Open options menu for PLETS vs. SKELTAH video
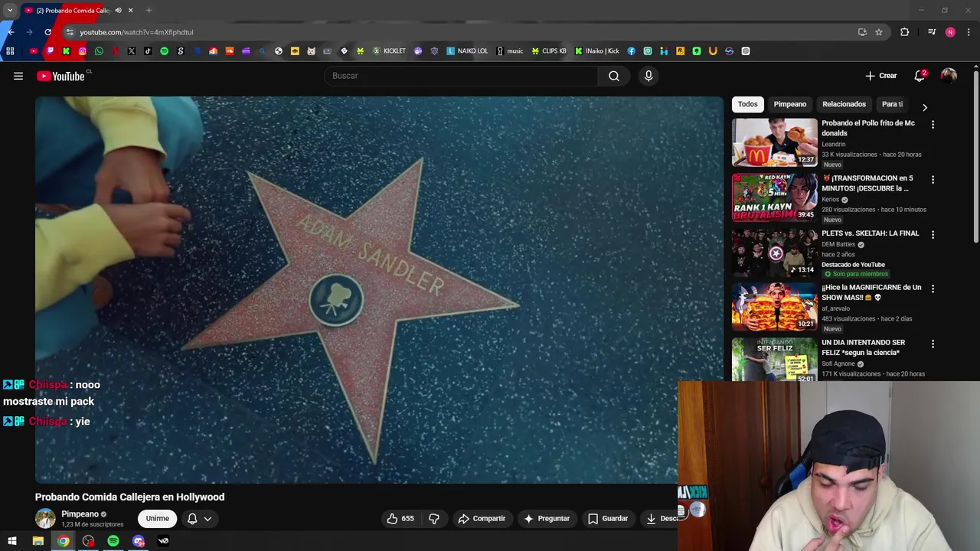The height and width of the screenshot is (551, 980). 933,234
